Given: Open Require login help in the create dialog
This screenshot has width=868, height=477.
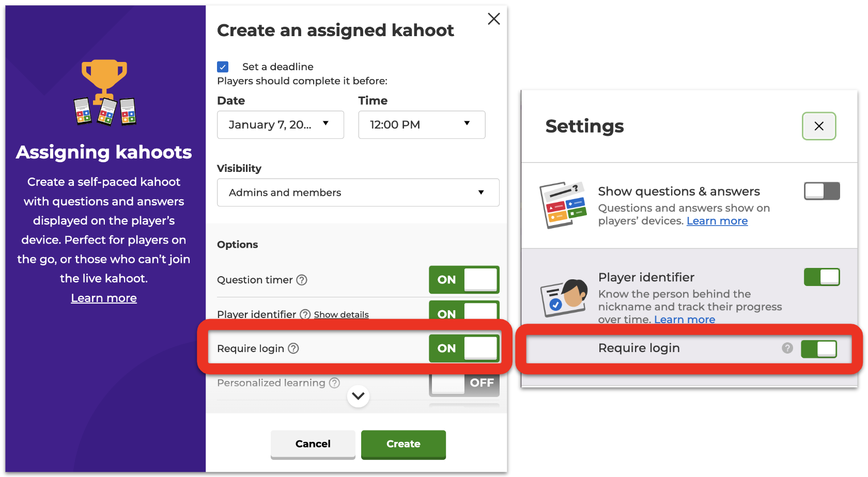Looking at the screenshot, I should click(x=293, y=348).
